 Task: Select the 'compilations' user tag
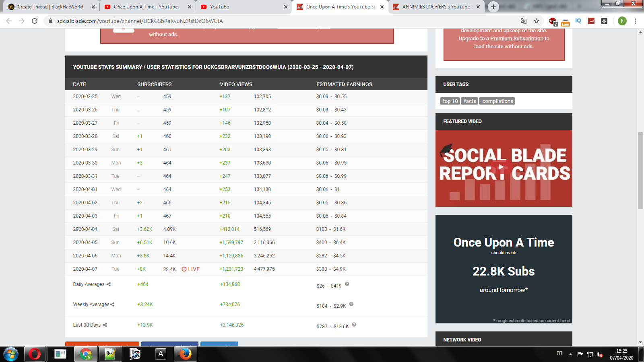click(x=497, y=101)
